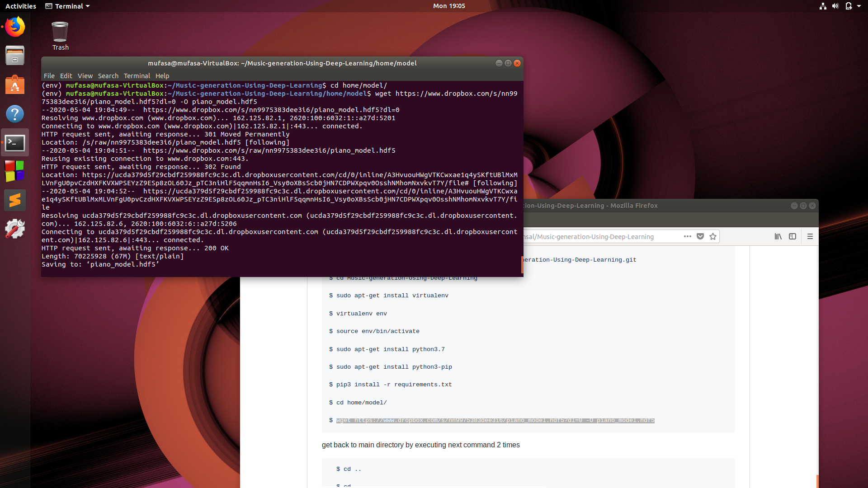Screen dimensions: 868x488
Task: Open the Help dock icon
Action: tap(15, 114)
